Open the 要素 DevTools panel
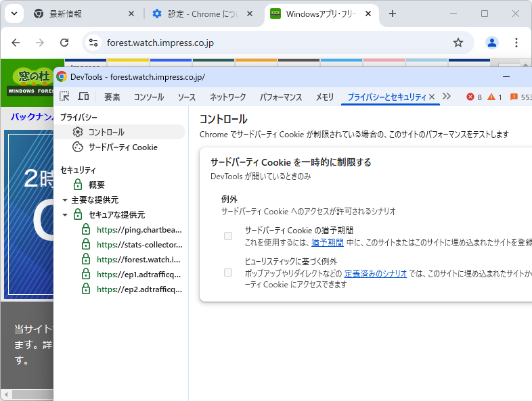The width and height of the screenshot is (532, 401). point(112,97)
